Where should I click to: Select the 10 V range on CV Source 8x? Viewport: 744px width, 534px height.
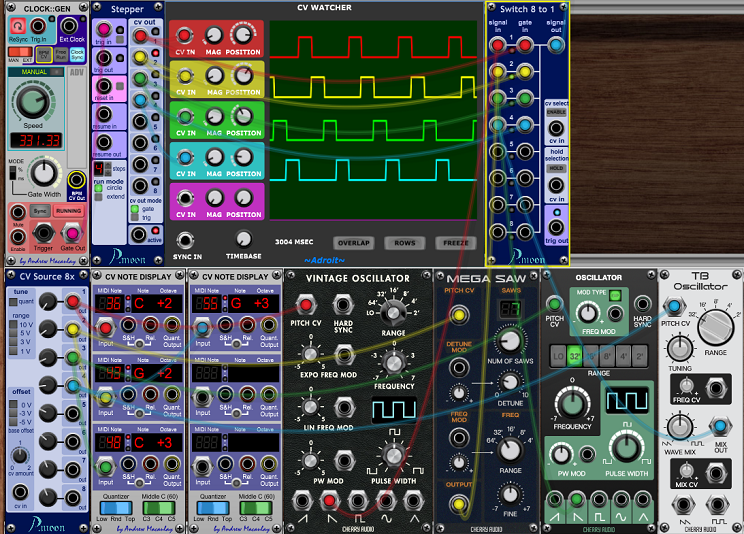[x=13, y=325]
